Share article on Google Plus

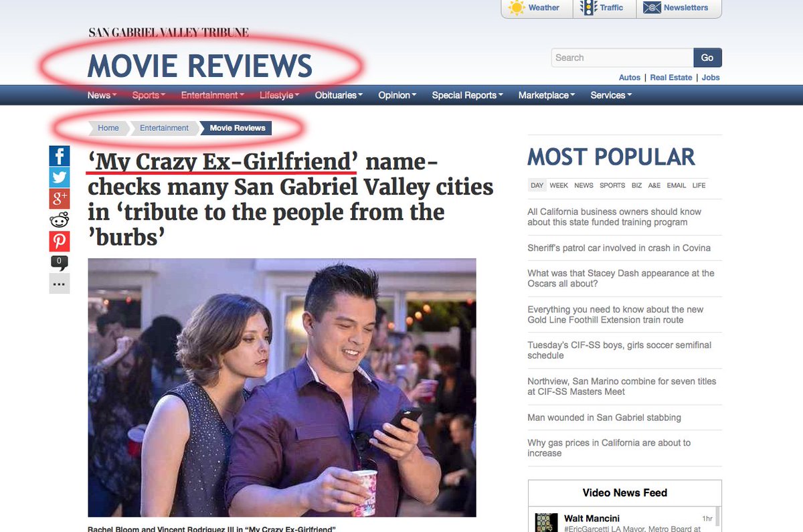(x=60, y=199)
